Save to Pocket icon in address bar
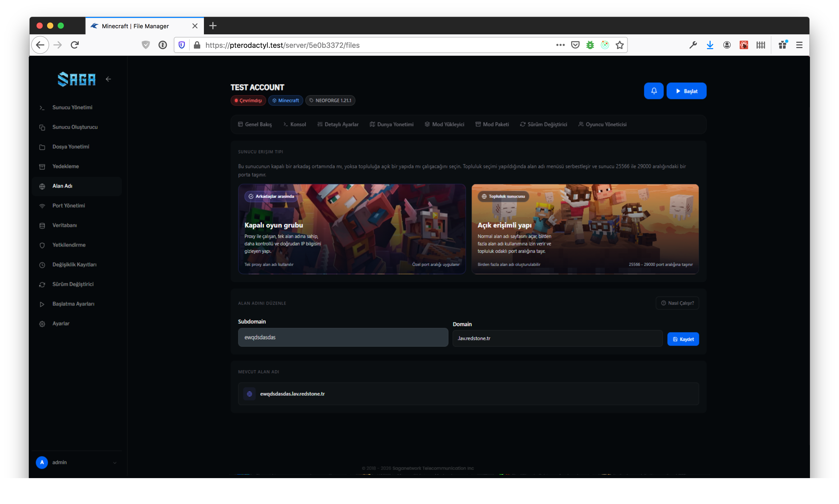Viewport: 839px width, 504px height. [x=575, y=45]
